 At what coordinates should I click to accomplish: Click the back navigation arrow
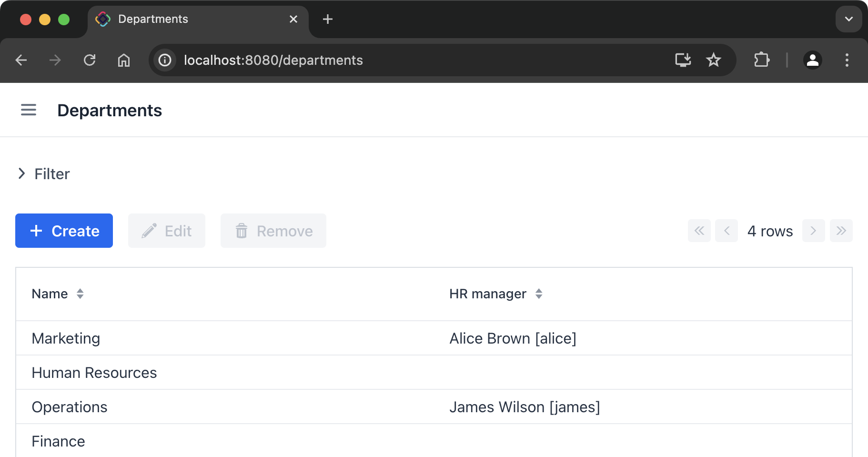pos(21,60)
